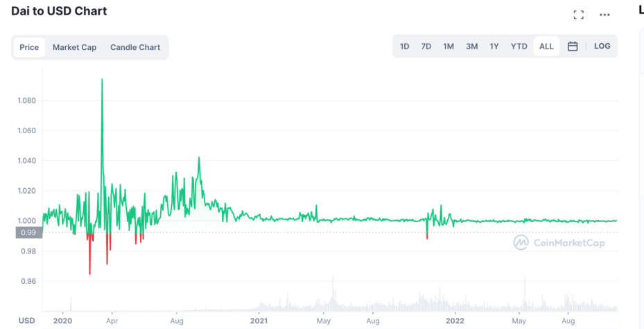Click the 2022 marker on time axis

tap(455, 321)
